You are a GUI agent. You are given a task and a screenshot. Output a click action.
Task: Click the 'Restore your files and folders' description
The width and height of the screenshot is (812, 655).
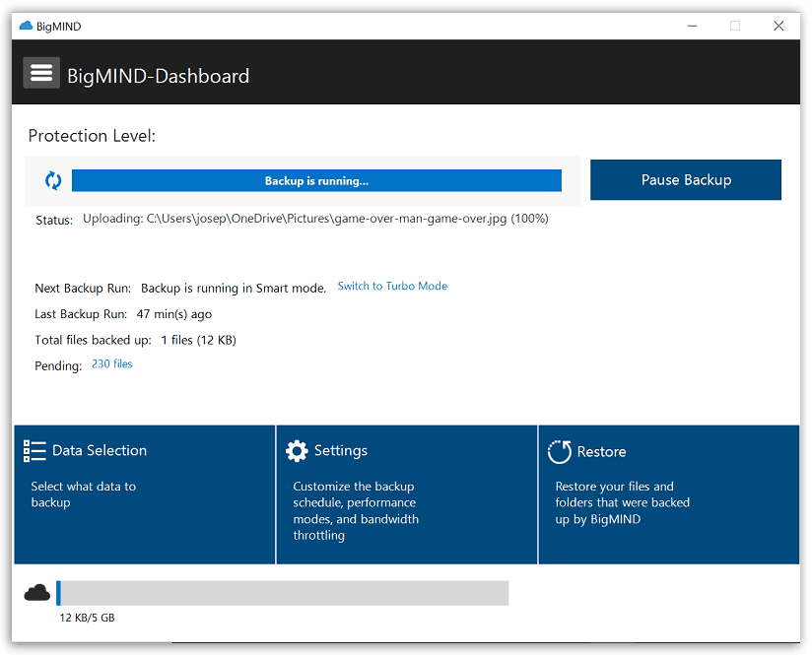622,502
